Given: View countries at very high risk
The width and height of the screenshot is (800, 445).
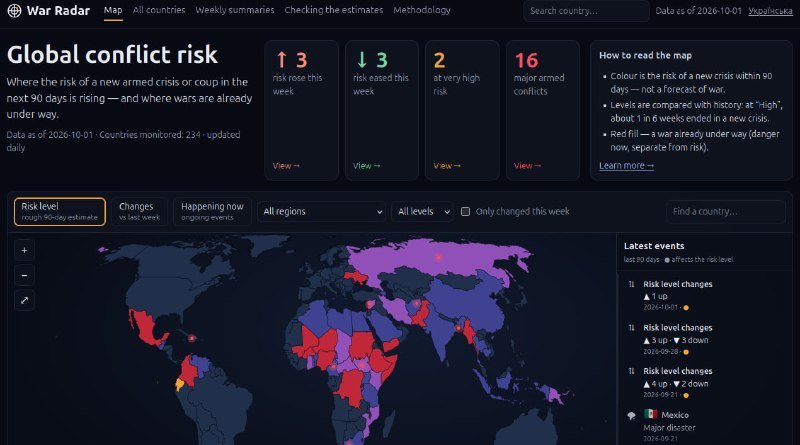Looking at the screenshot, I should pos(447,166).
